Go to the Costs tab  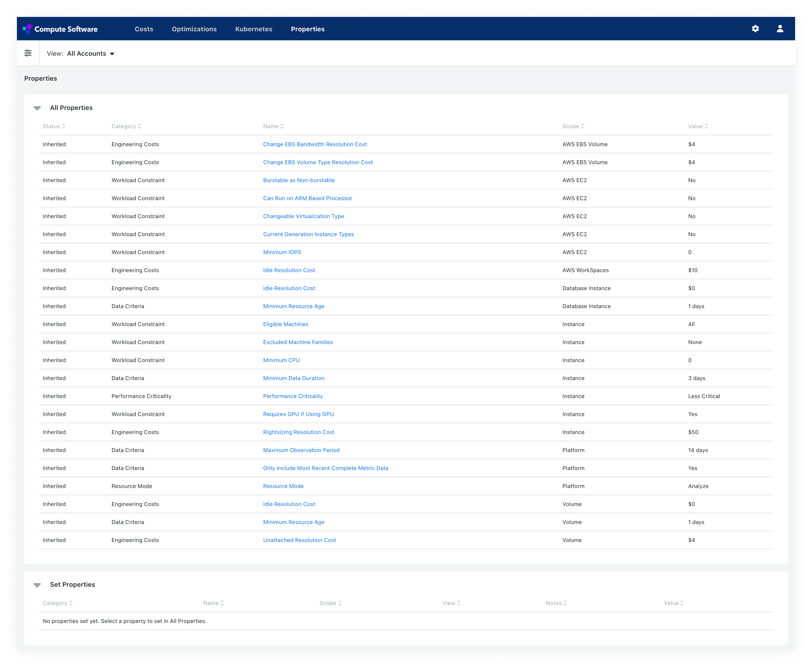144,29
